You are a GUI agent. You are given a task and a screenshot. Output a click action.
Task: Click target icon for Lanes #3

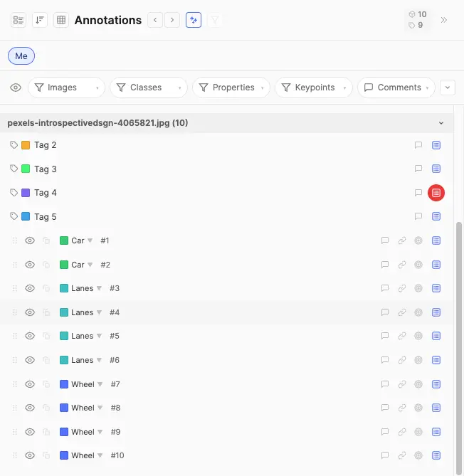coord(418,288)
